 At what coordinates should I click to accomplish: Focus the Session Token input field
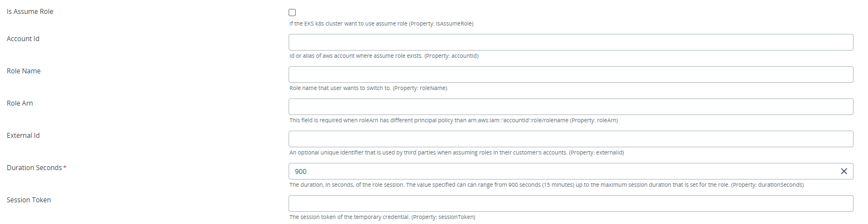click(571, 203)
